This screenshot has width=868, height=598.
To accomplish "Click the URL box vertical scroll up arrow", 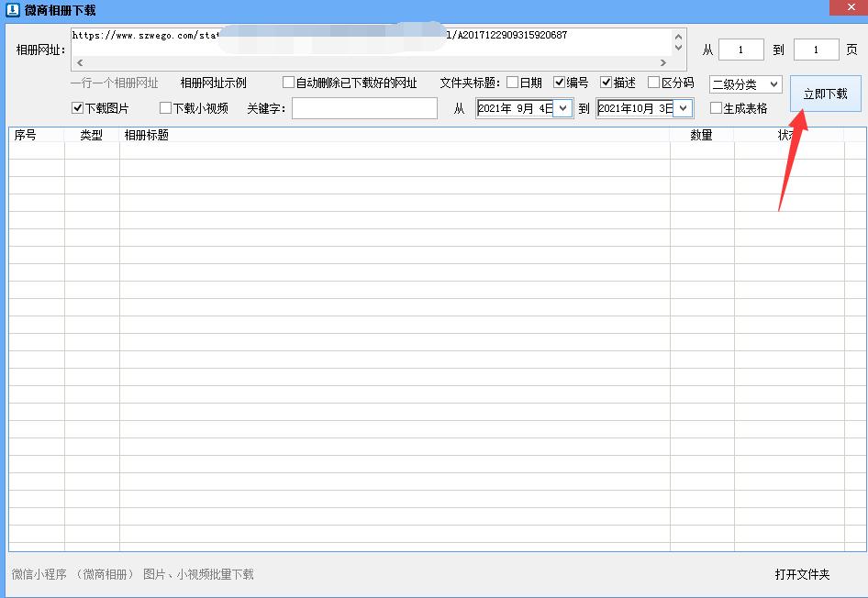I will [x=678, y=36].
